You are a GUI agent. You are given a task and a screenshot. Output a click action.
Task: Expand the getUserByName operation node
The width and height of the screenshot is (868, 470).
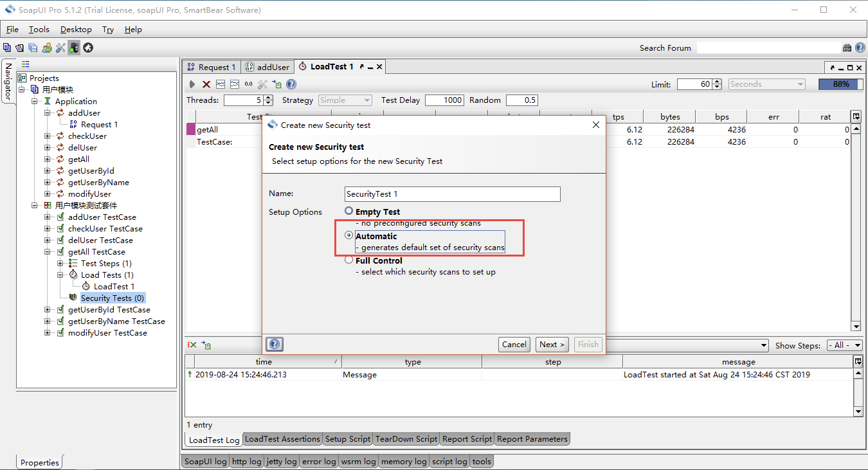coord(48,183)
